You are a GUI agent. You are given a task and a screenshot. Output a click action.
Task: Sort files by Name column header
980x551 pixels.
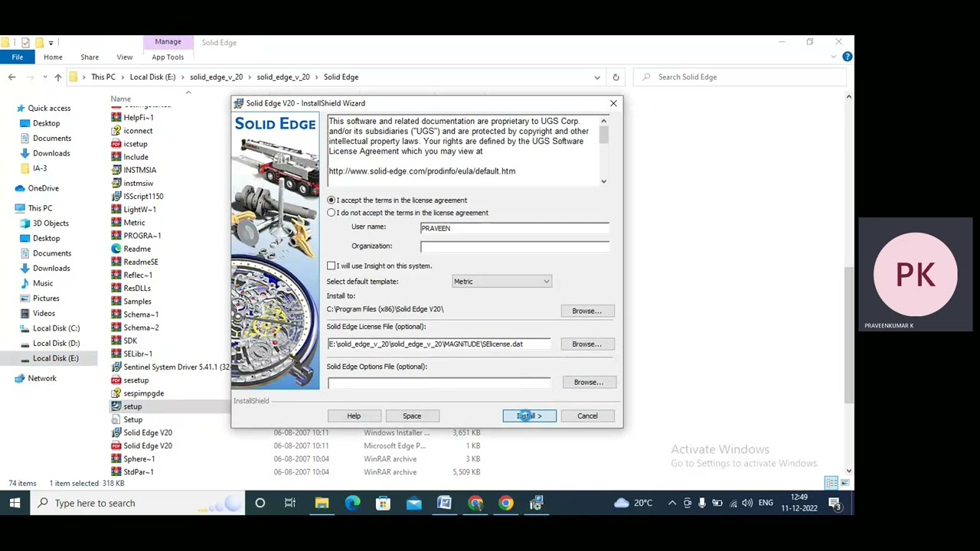click(x=120, y=99)
